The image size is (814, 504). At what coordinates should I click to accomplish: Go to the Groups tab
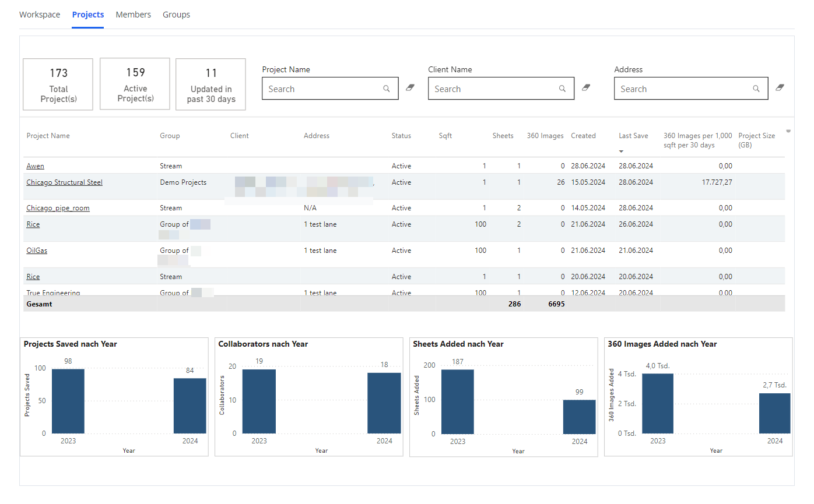[x=176, y=15]
